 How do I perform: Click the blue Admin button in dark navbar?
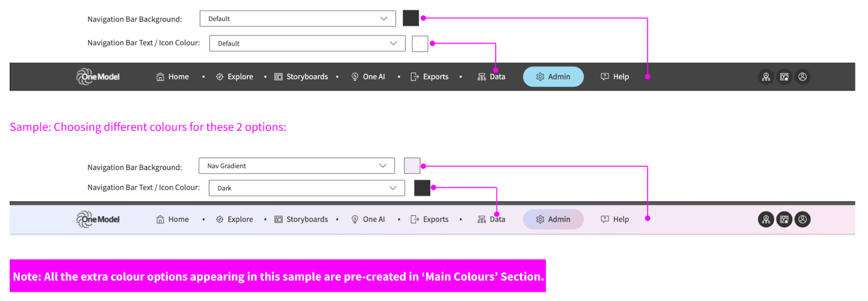[x=553, y=77]
